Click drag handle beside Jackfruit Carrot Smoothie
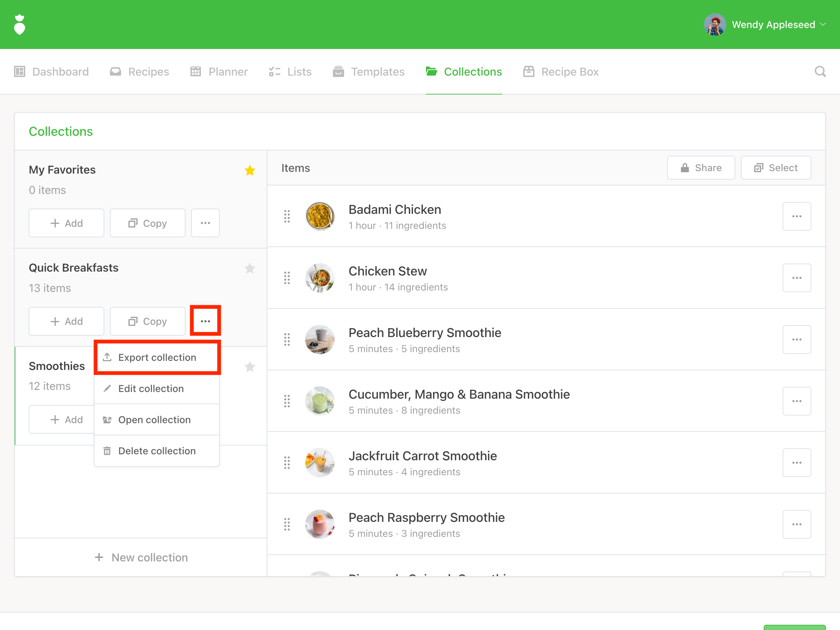Image resolution: width=840 pixels, height=630 pixels. pyautogui.click(x=287, y=463)
